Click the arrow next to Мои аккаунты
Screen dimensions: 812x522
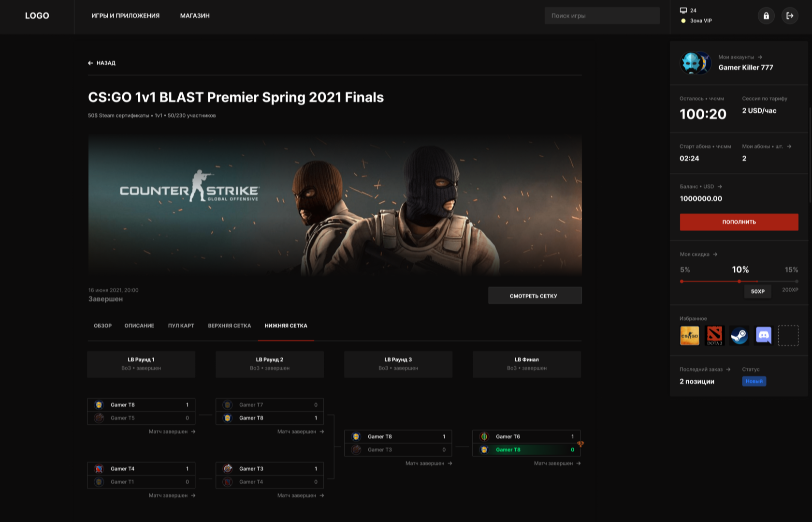pyautogui.click(x=760, y=57)
